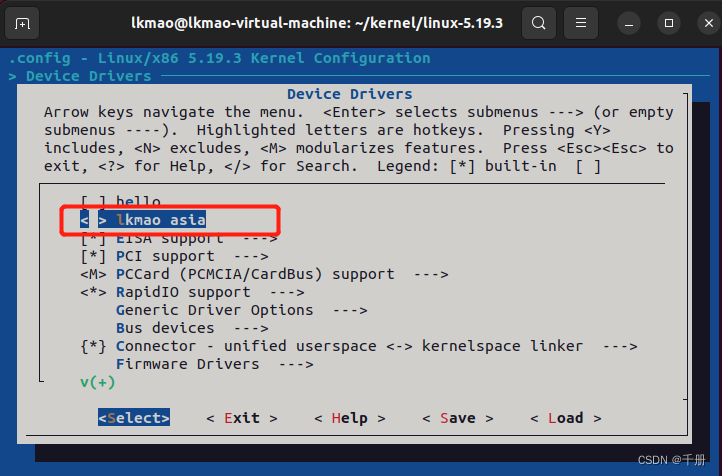Expand the EISA support submenu arrow
722x476 pixels.
point(260,238)
